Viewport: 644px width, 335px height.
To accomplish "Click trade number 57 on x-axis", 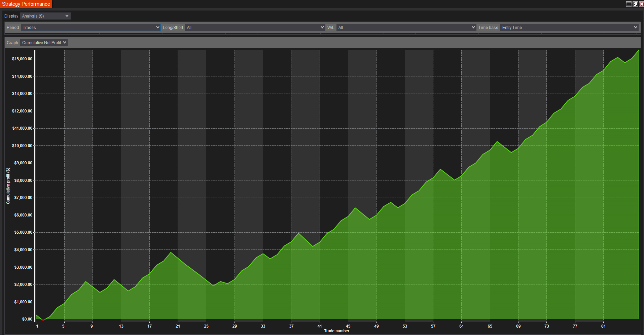I will 433,326.
